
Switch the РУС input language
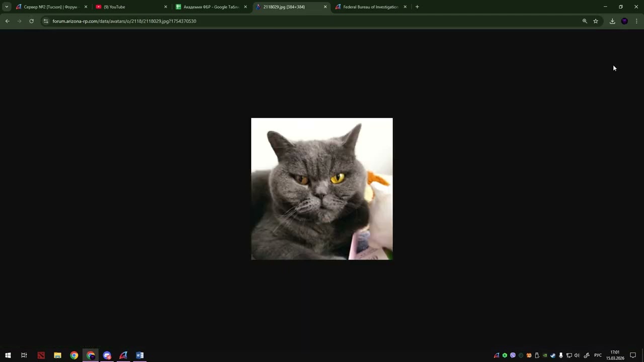(598, 355)
